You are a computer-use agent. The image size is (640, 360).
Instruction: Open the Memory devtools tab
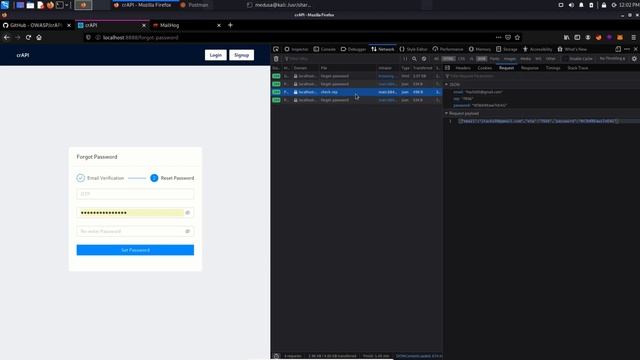pos(480,49)
